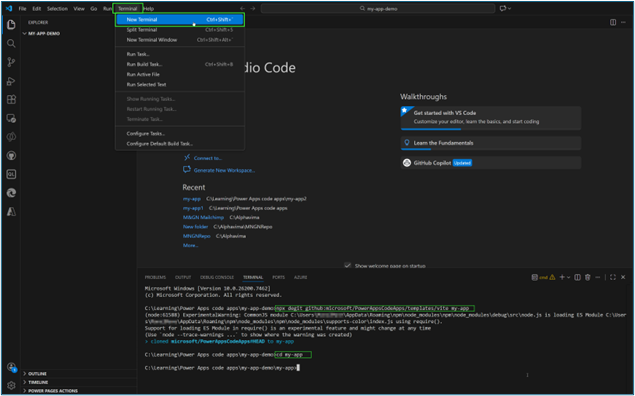Open the GitHub icon in activity bar
The width and height of the screenshot is (635, 396).
point(11,155)
